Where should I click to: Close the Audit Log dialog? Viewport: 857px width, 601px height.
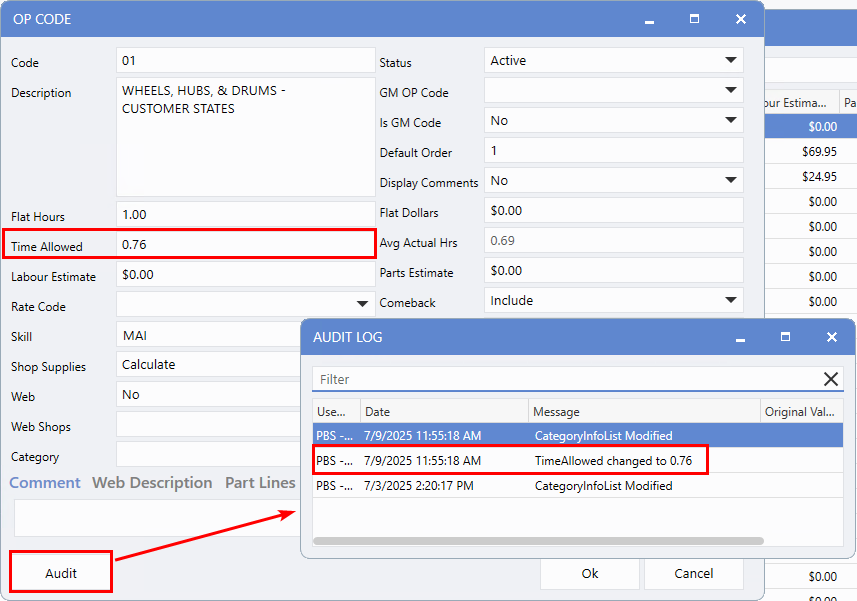[832, 337]
